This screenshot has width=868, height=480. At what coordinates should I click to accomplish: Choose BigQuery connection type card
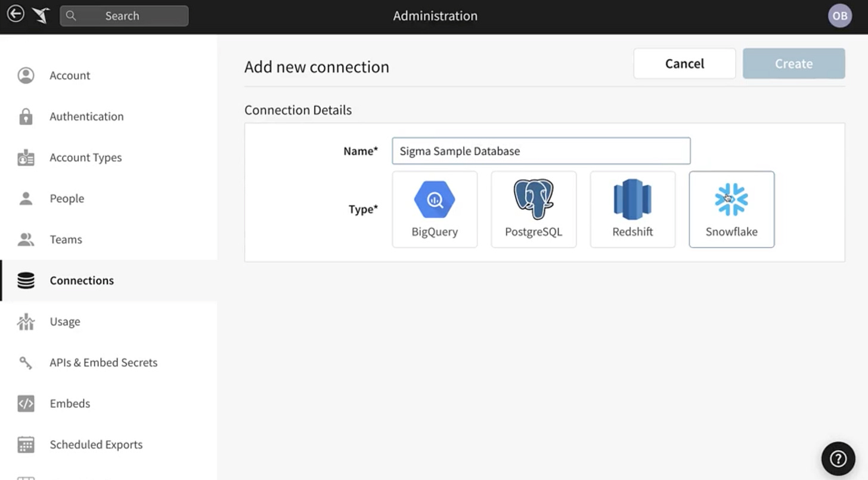tap(435, 209)
